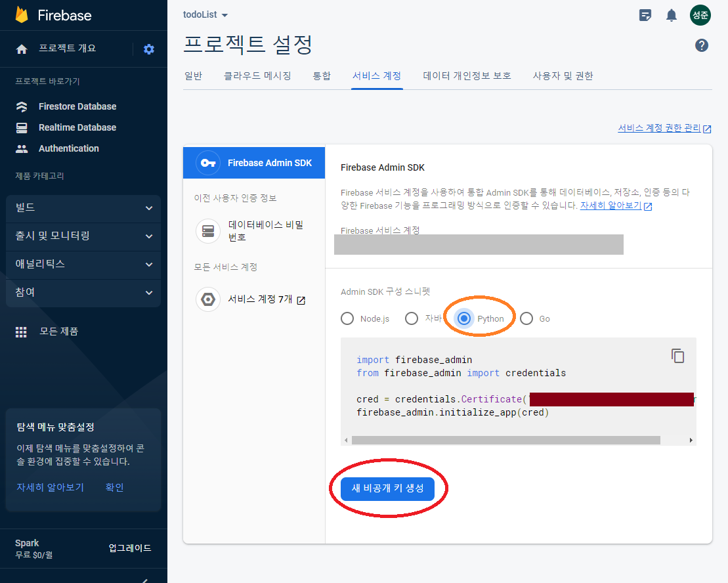This screenshot has width=728, height=583.
Task: Switch to the 데이터 개인정보 보호 tab
Action: (x=467, y=76)
